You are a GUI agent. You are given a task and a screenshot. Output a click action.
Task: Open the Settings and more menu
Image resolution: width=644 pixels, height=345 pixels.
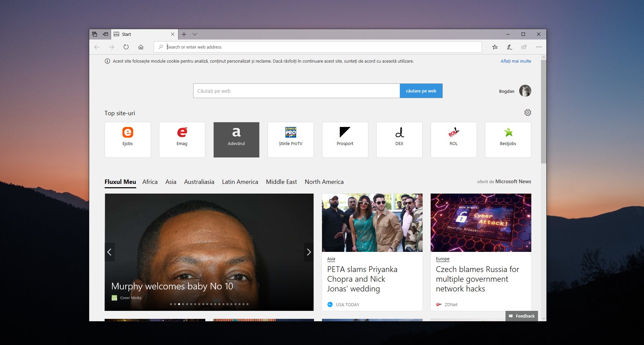coord(539,47)
